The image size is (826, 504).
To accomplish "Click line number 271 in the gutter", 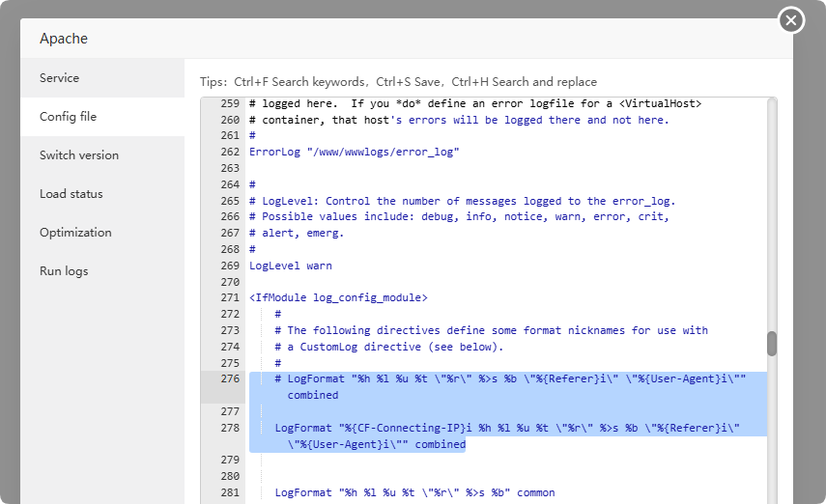I will (x=229, y=298).
